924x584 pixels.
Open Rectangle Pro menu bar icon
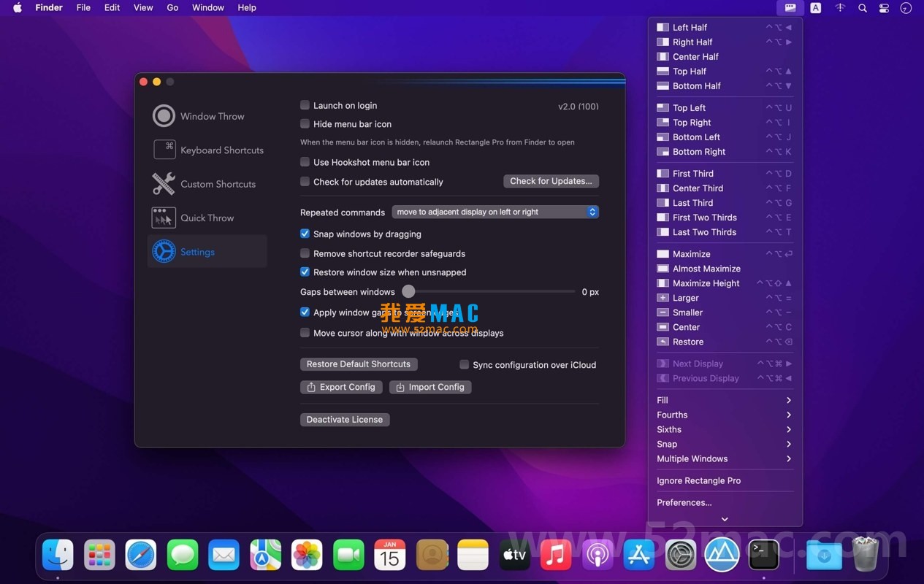point(790,8)
